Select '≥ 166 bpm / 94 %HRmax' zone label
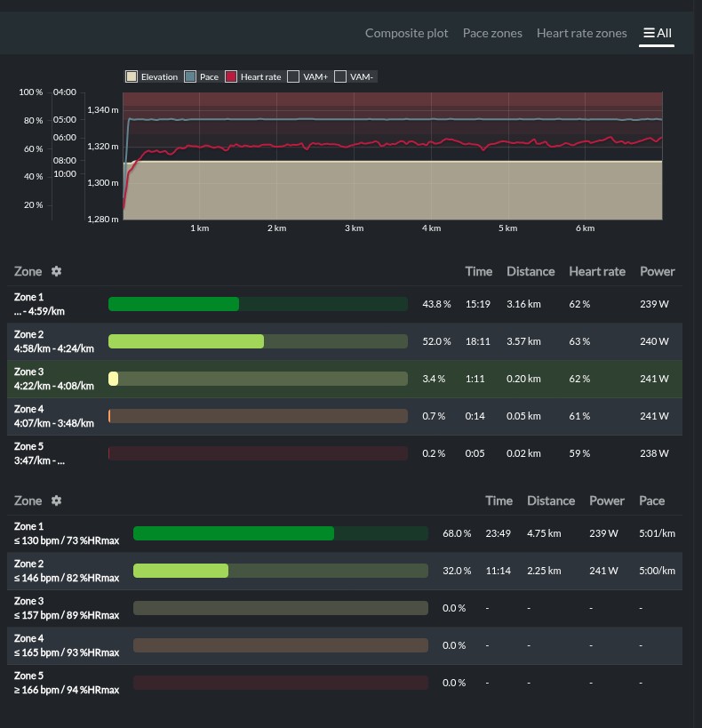 (x=67, y=690)
